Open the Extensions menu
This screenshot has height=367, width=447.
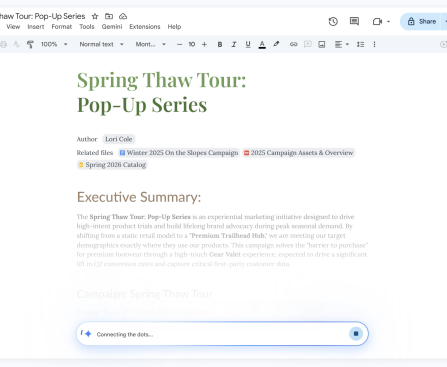point(145,27)
